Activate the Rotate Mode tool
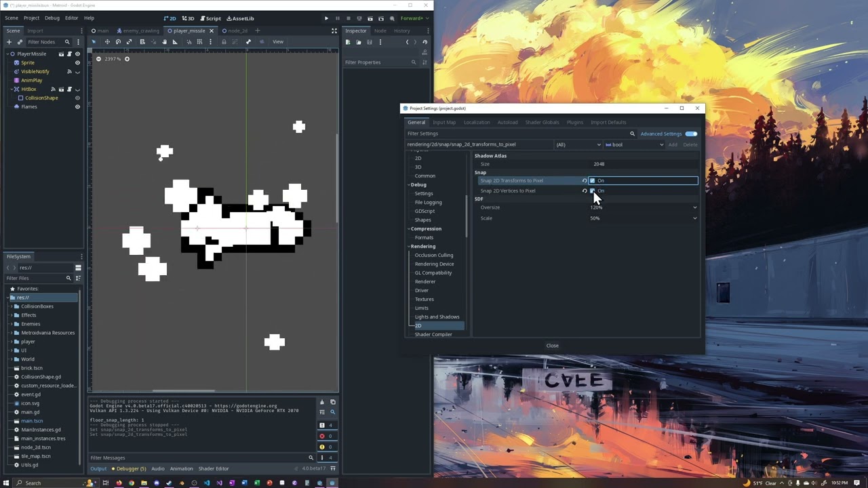The height and width of the screenshot is (488, 868). point(118,42)
